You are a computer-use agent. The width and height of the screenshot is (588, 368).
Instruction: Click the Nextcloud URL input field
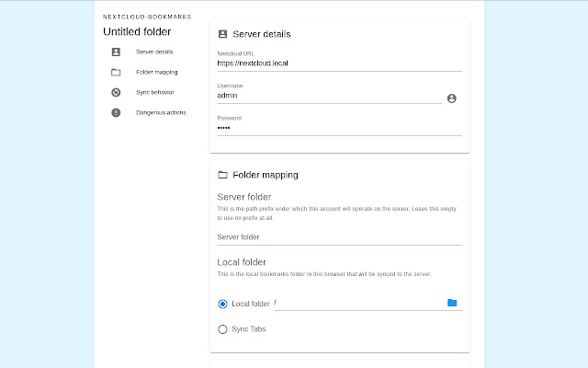[x=339, y=63]
